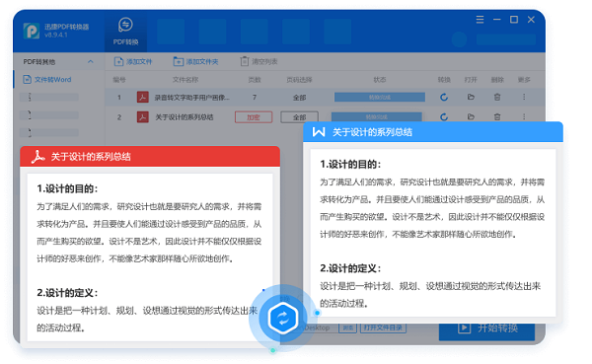Click the PDF converter app logo icon

(x=32, y=31)
